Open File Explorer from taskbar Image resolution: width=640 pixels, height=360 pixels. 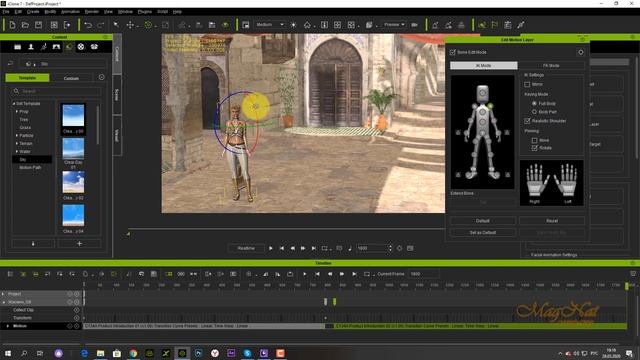click(100, 353)
